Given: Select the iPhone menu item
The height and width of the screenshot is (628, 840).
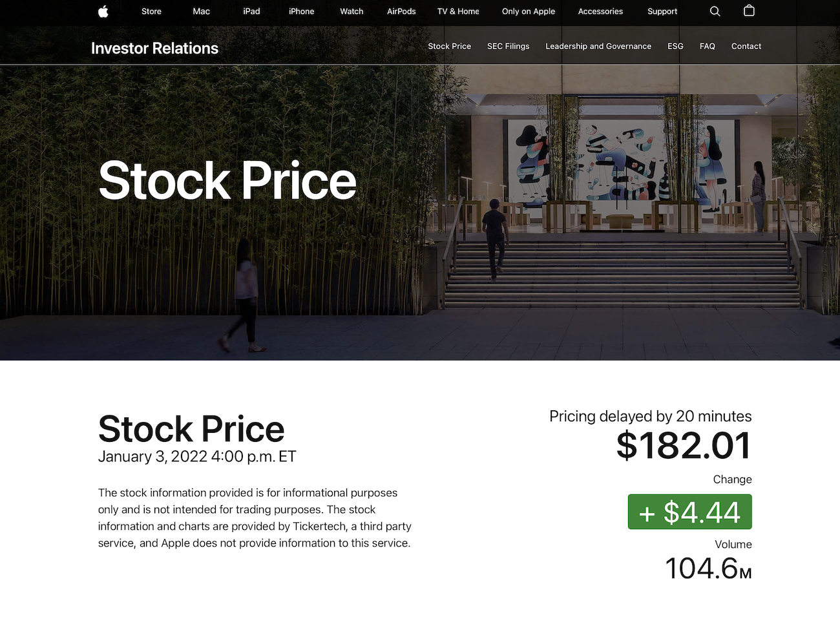Looking at the screenshot, I should [x=301, y=11].
